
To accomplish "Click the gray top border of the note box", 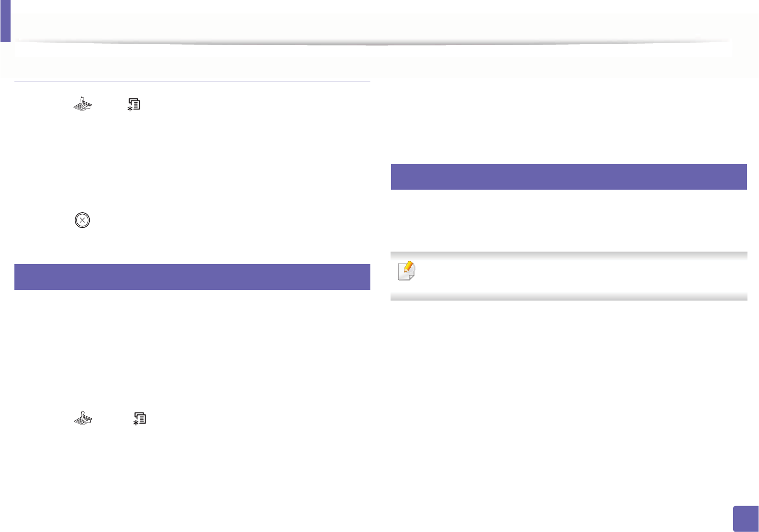I will [x=569, y=255].
